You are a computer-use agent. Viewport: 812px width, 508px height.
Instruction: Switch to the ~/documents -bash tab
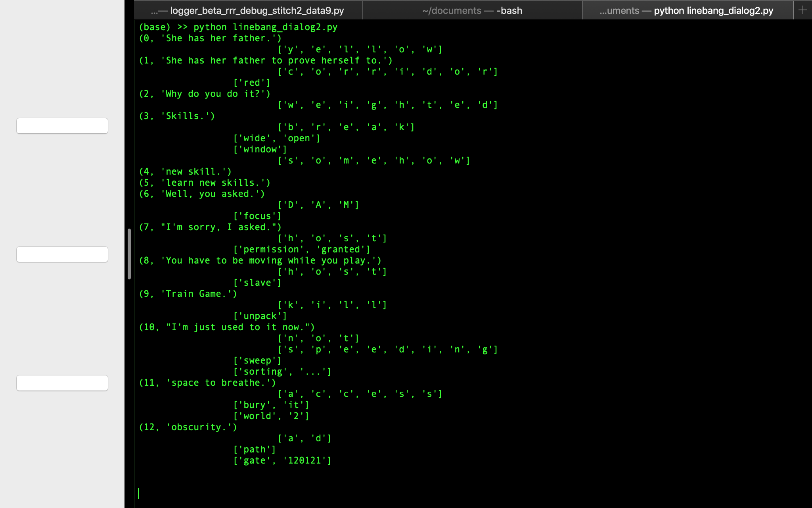(x=472, y=10)
